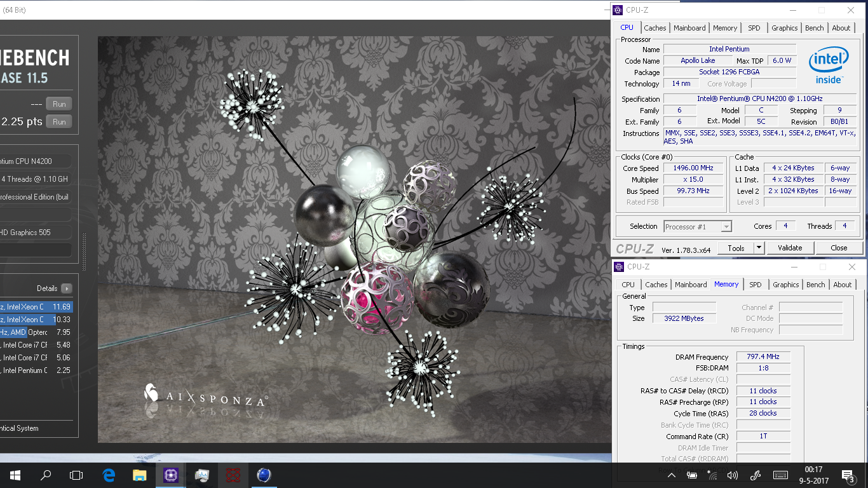
Task: Open About tab in lower CPU-Z window
Action: [843, 285]
